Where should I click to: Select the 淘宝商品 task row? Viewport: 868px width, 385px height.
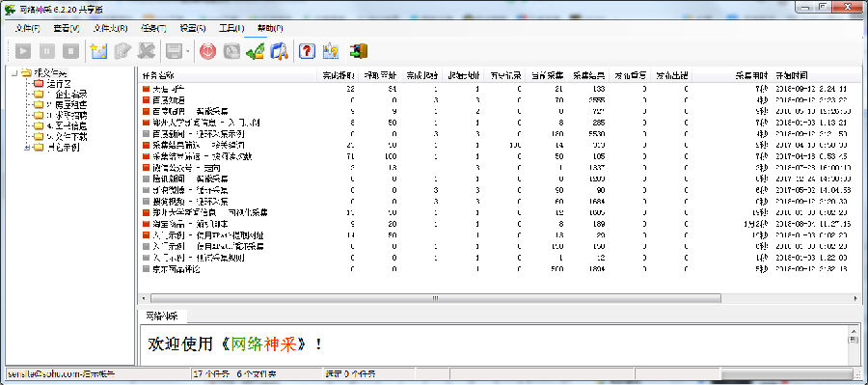coord(499,224)
